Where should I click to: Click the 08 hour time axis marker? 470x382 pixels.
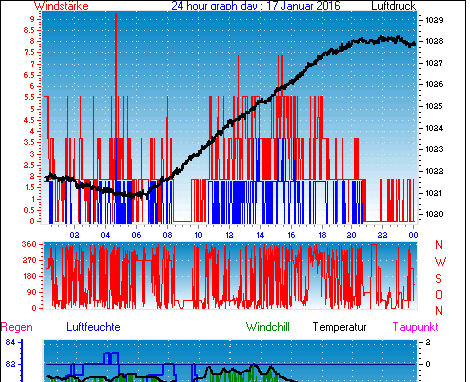tap(167, 235)
